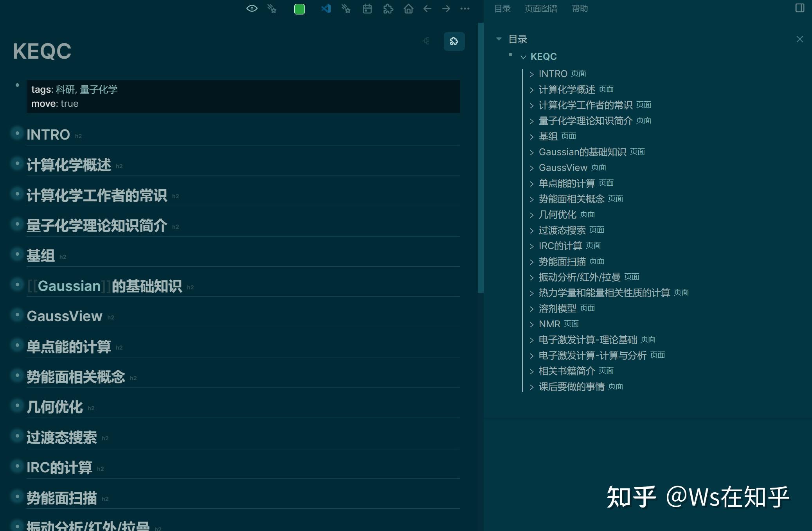
Task: Collapse the 目录 section disclosure triangle
Action: pyautogui.click(x=499, y=38)
